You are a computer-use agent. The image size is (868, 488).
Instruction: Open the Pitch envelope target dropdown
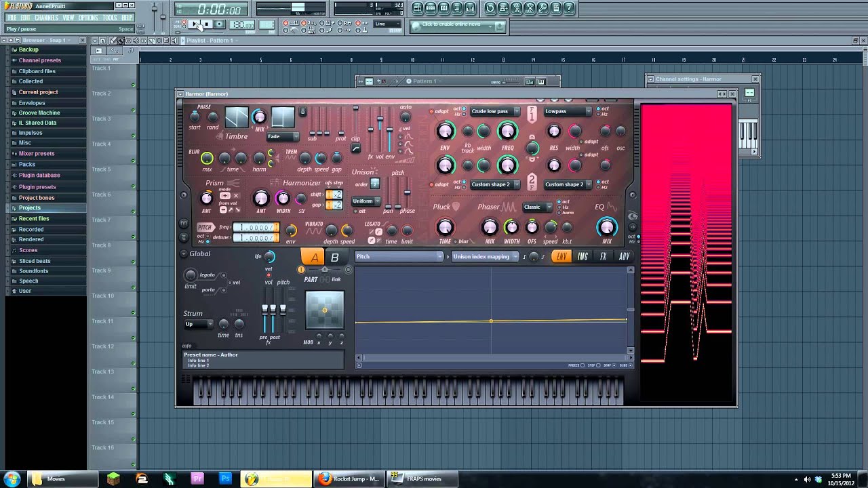[x=399, y=256]
